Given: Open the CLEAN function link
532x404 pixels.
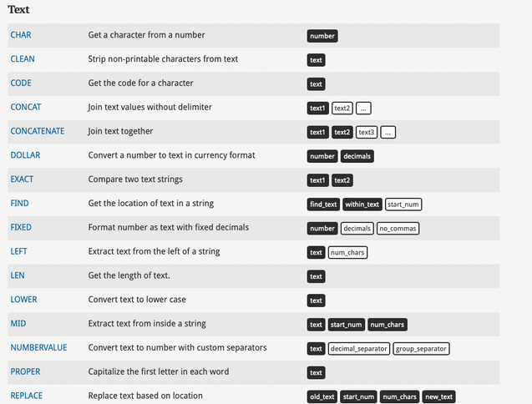Looking at the screenshot, I should [23, 59].
